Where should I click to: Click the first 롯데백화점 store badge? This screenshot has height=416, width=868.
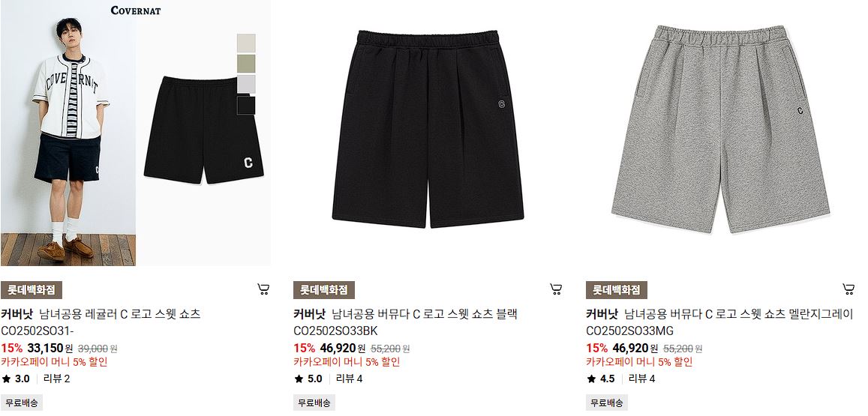pos(31,290)
